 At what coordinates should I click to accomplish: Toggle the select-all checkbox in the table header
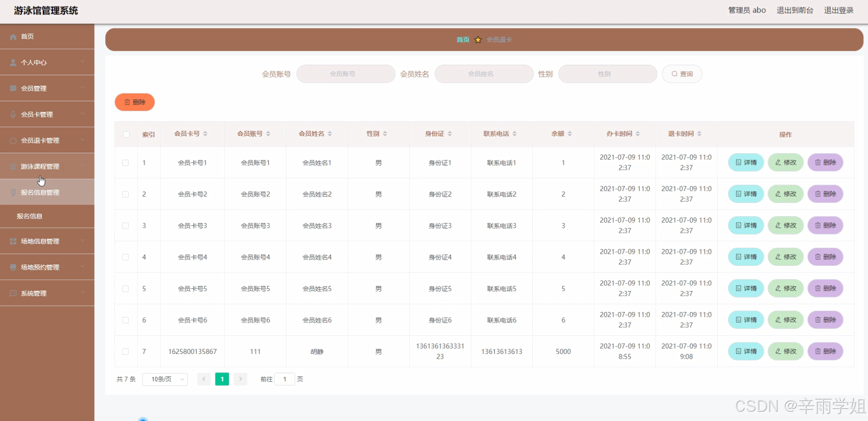[x=126, y=134]
